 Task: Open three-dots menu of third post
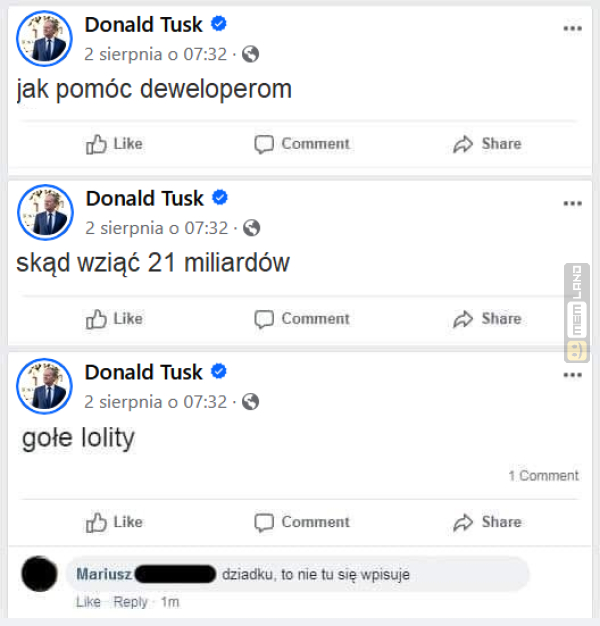point(572,375)
